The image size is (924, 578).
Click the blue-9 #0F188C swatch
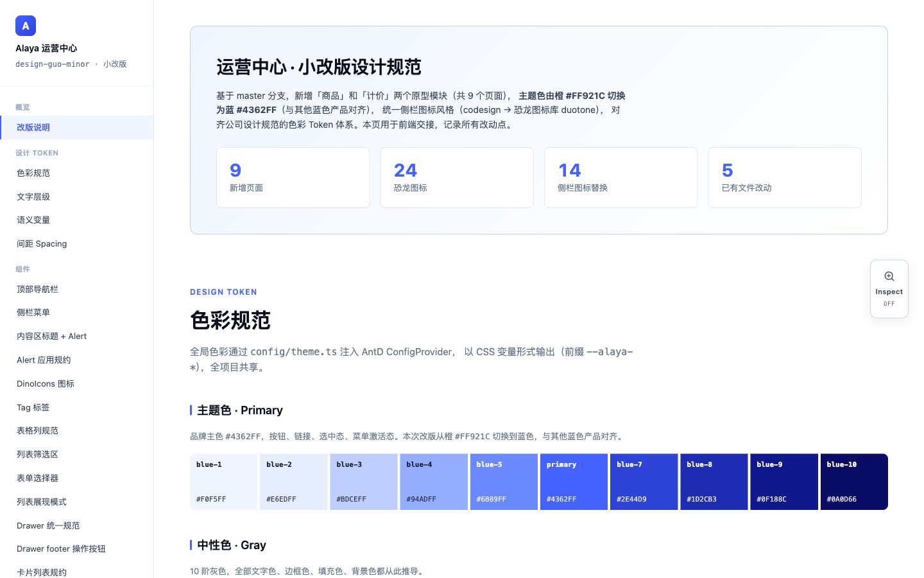tap(784, 482)
